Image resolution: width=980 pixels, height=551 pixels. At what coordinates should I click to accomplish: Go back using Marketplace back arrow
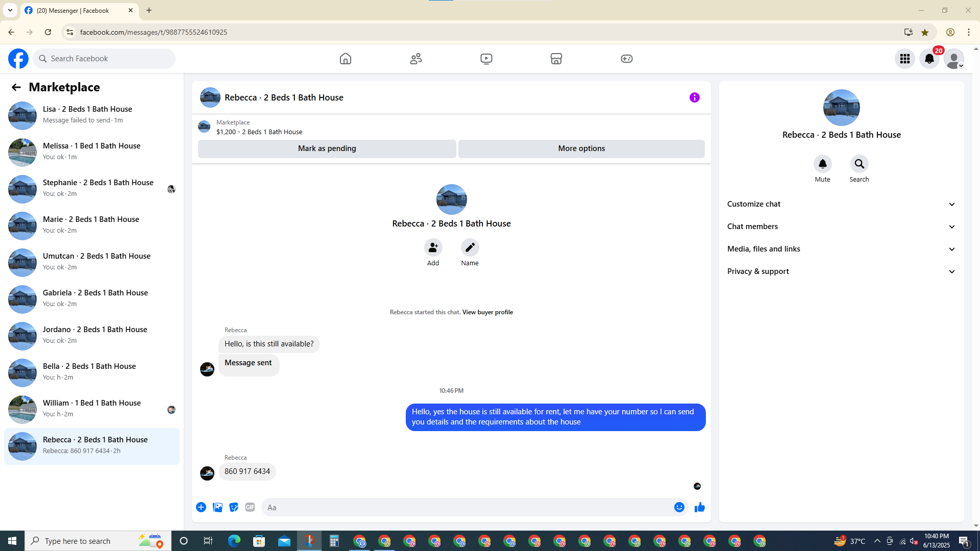[x=16, y=87]
